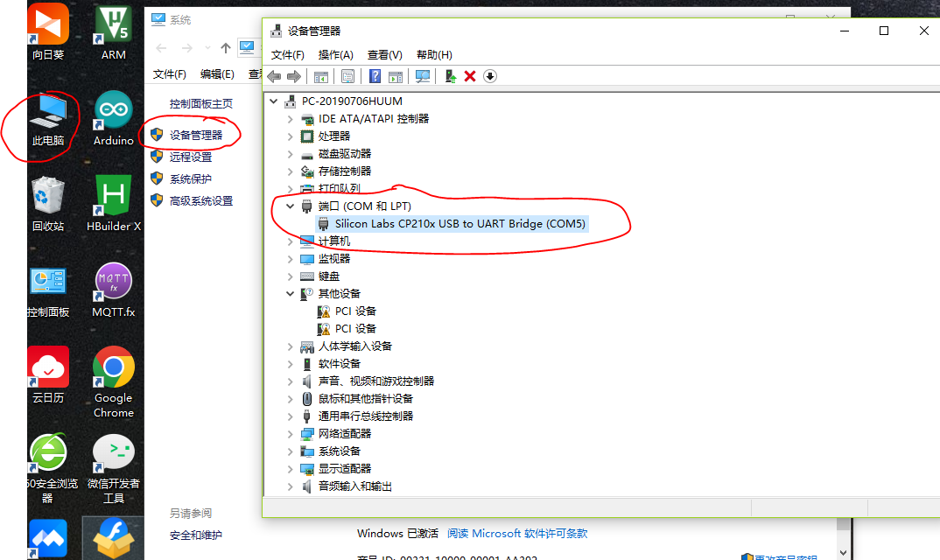
Task: Click the 设备管理器 link in the left panel
Action: tap(195, 135)
